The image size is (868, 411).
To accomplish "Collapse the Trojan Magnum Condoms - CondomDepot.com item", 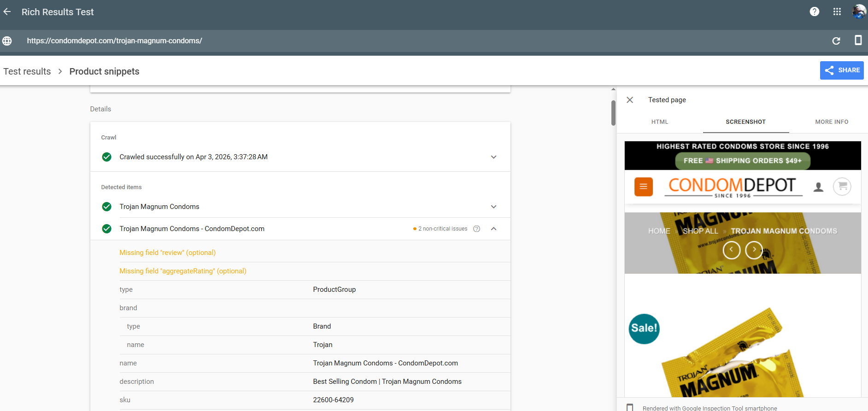I will coord(493,229).
